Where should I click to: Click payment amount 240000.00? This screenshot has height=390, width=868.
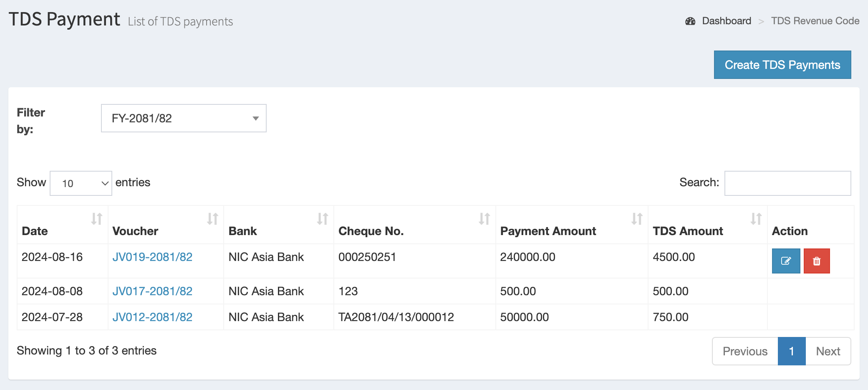click(x=527, y=257)
